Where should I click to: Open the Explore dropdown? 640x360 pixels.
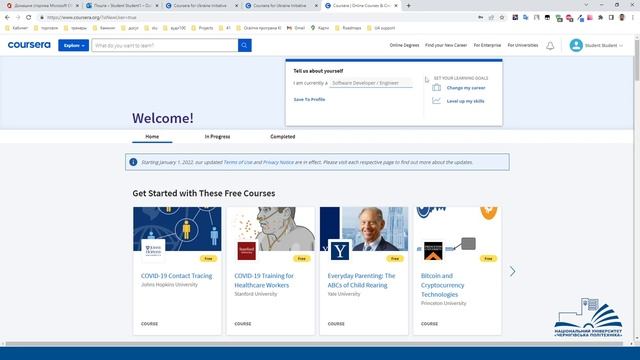(73, 45)
